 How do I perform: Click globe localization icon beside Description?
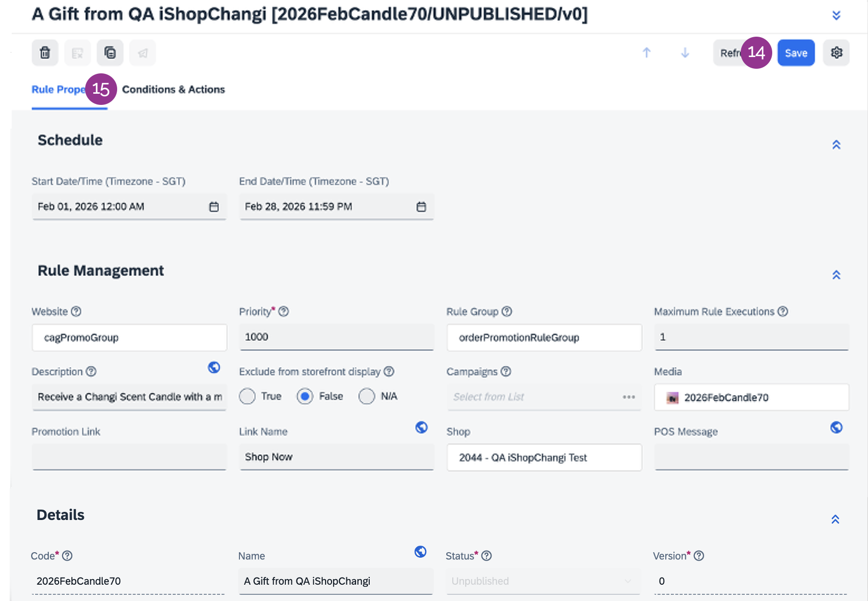(x=214, y=367)
